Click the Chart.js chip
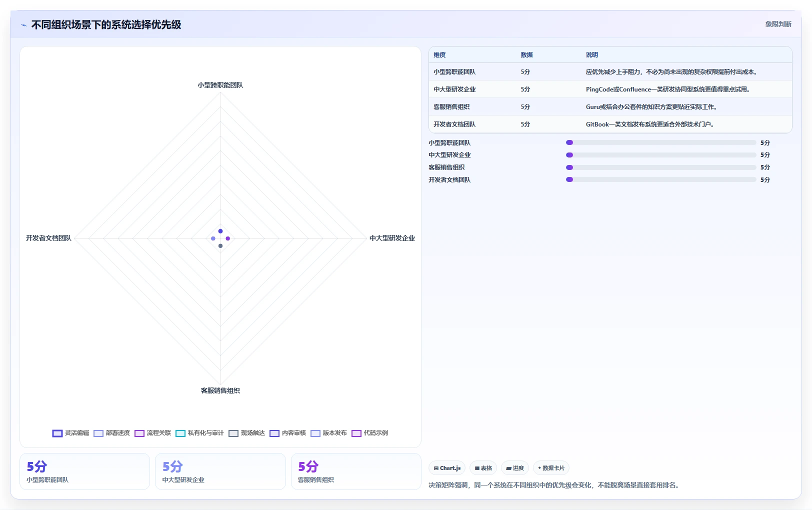 click(x=447, y=468)
